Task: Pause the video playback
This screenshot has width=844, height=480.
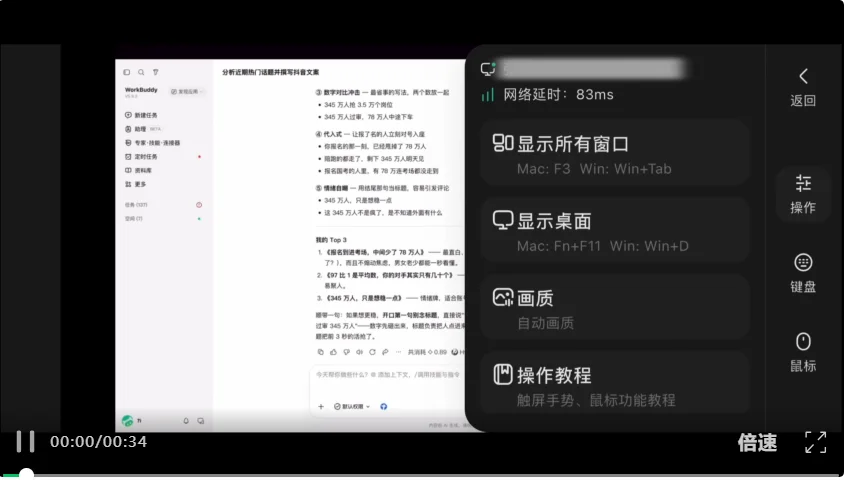Action: pyautogui.click(x=25, y=441)
